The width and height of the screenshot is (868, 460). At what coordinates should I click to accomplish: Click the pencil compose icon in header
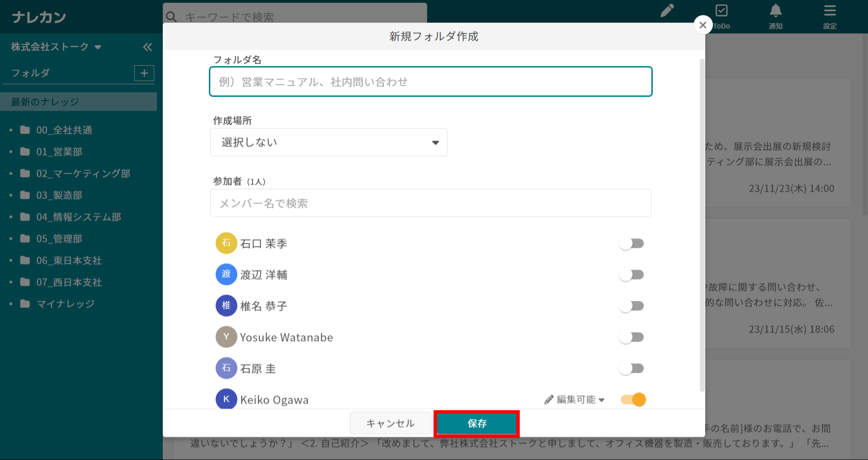pyautogui.click(x=667, y=10)
